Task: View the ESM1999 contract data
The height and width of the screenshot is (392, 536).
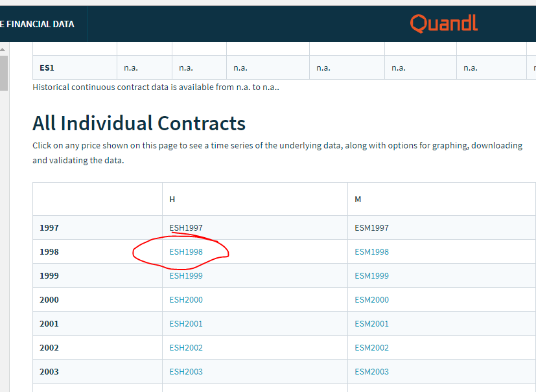Action: click(x=371, y=275)
